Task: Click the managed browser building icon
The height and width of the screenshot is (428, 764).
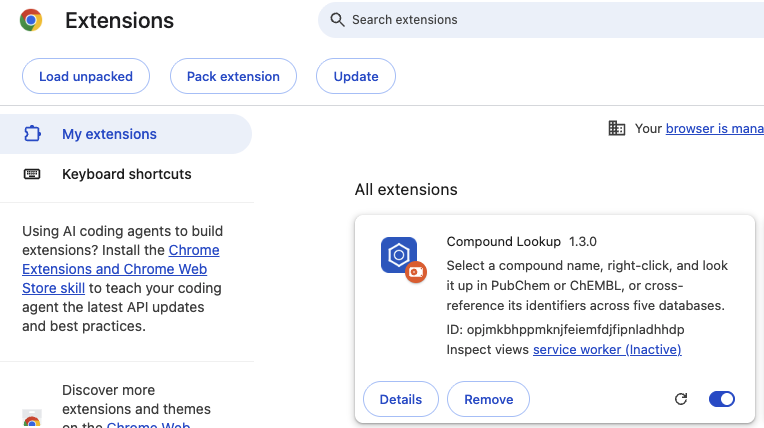Action: (616, 128)
